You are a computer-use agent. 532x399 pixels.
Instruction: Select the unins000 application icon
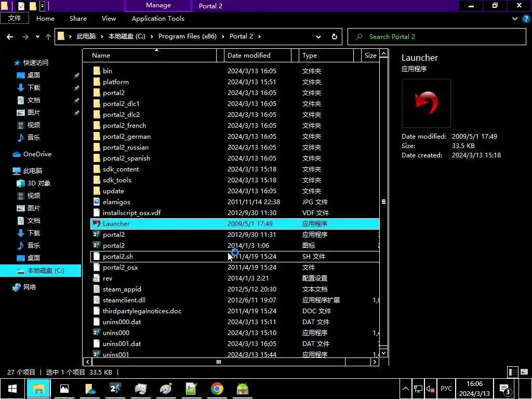pos(97,333)
